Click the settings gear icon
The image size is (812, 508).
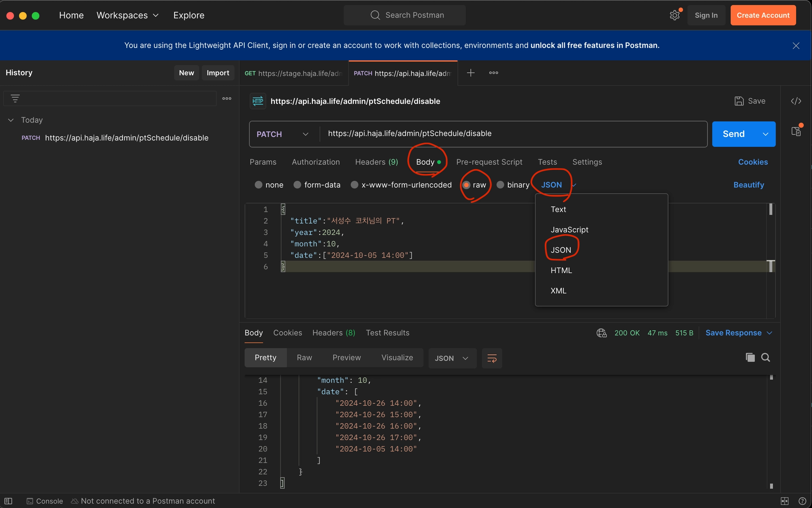(x=674, y=15)
